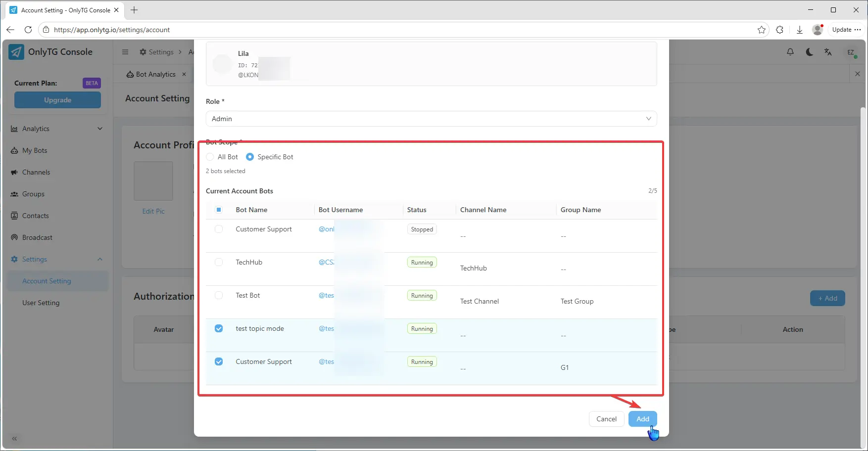Go to My Bots in sidebar
Viewport: 868px width, 451px height.
pyautogui.click(x=35, y=150)
